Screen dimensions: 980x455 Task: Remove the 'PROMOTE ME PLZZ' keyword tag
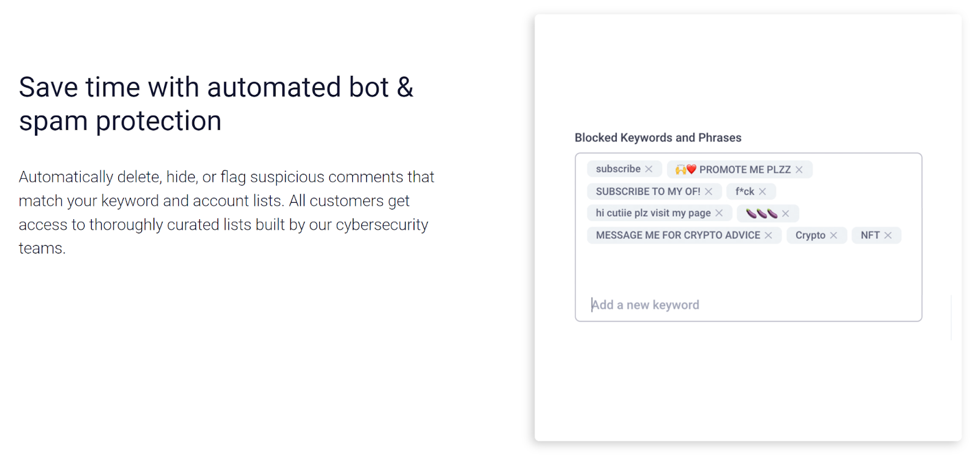[x=799, y=170]
